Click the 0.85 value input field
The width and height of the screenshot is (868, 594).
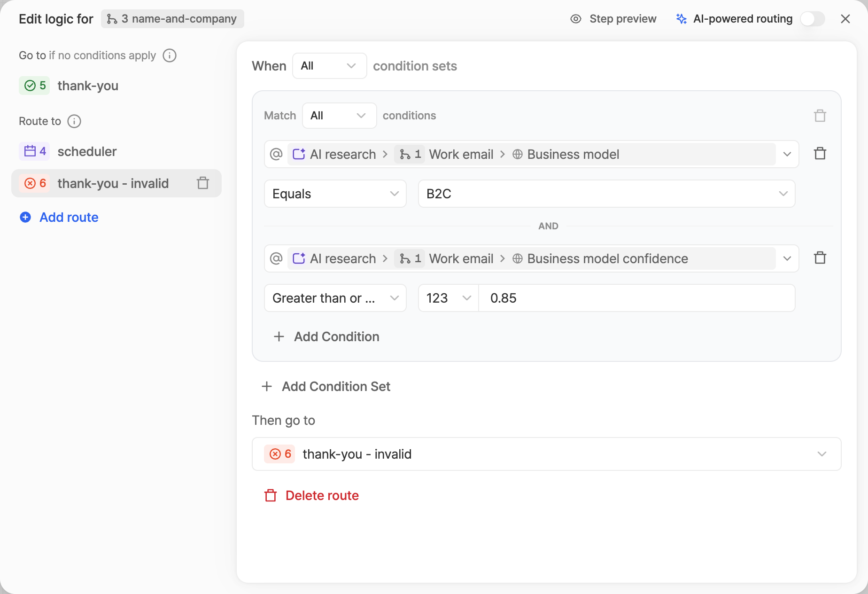coord(637,298)
